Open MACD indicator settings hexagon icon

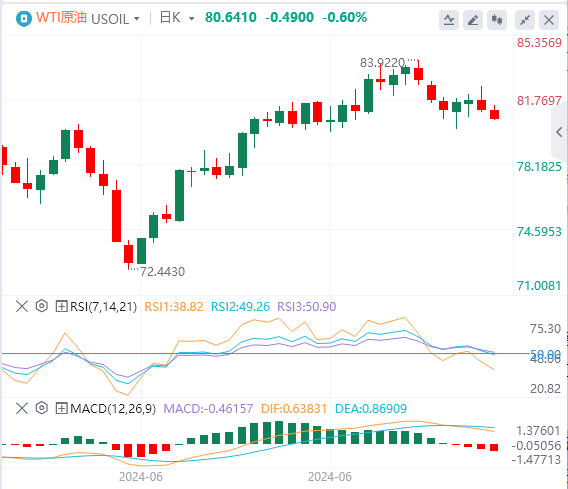tap(42, 408)
